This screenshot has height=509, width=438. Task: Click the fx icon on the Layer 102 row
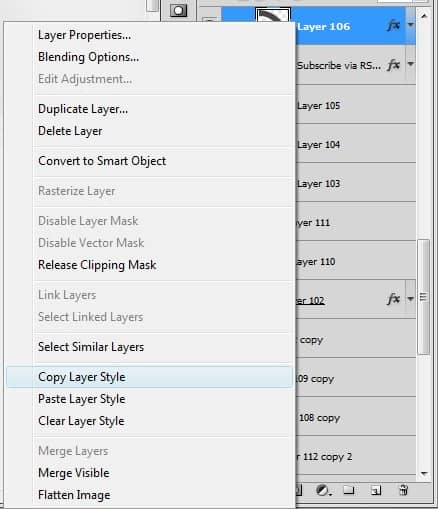click(393, 299)
